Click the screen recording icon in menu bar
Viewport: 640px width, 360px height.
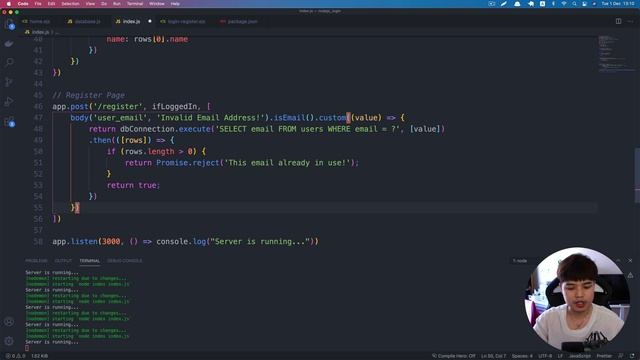click(491, 4)
